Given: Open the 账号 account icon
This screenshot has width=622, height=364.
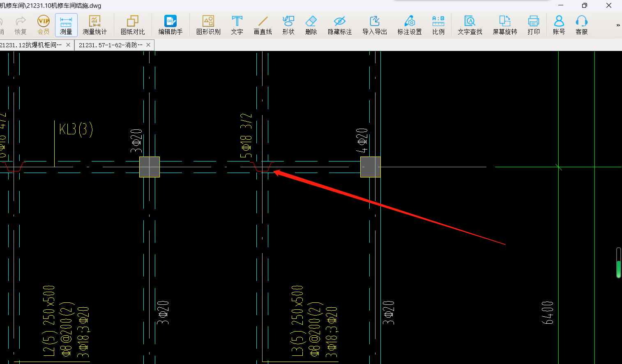Looking at the screenshot, I should point(559,25).
